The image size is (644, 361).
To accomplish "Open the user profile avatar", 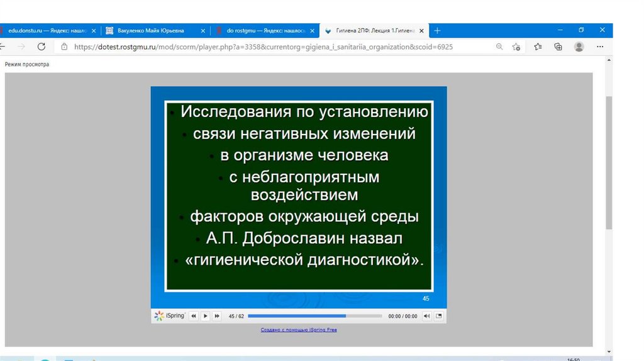I will (x=579, y=47).
